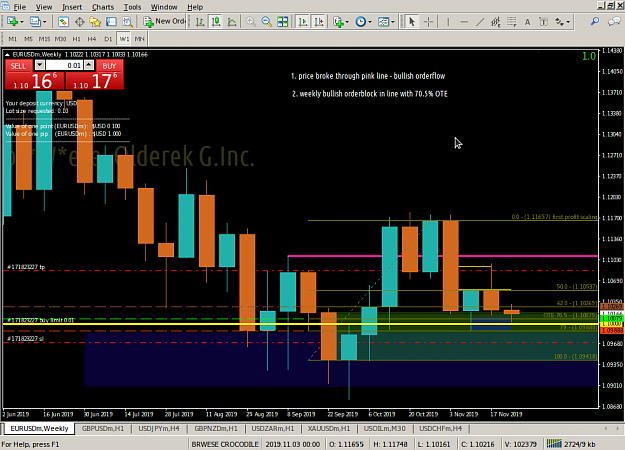The height and width of the screenshot is (450, 625).
Task: Open the Strategy Tester icon
Action: click(x=127, y=22)
